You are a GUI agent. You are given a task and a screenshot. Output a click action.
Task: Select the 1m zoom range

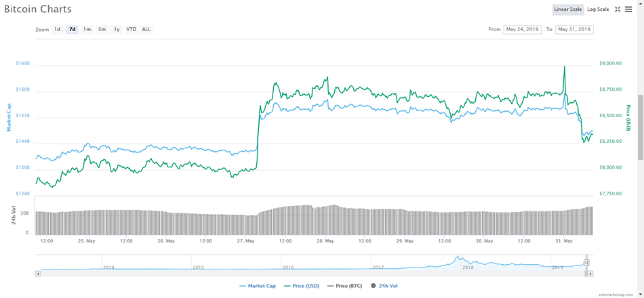click(87, 30)
